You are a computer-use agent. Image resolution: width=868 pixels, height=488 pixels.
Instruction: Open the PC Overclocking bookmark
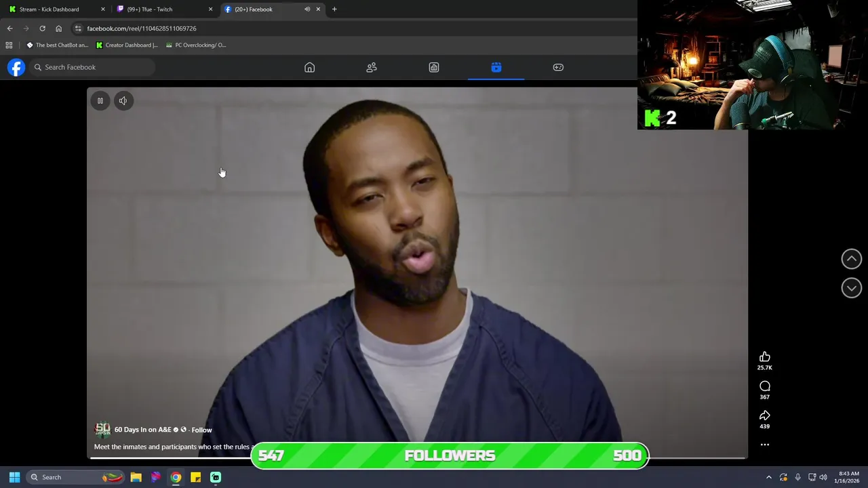point(196,45)
